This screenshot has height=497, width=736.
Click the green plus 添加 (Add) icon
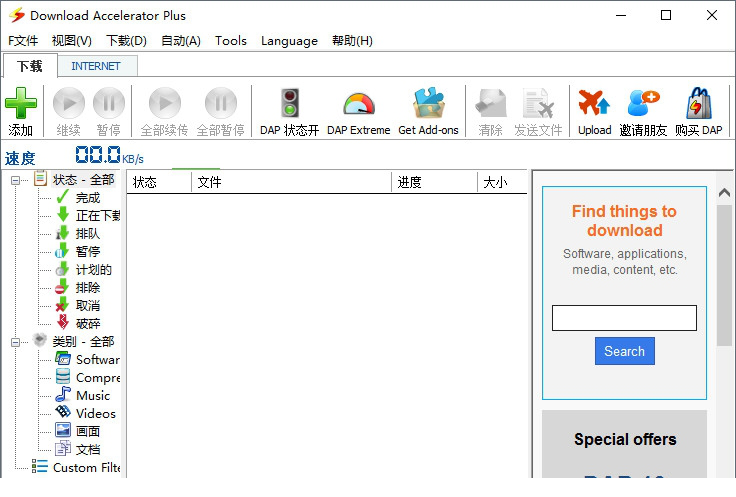click(21, 103)
